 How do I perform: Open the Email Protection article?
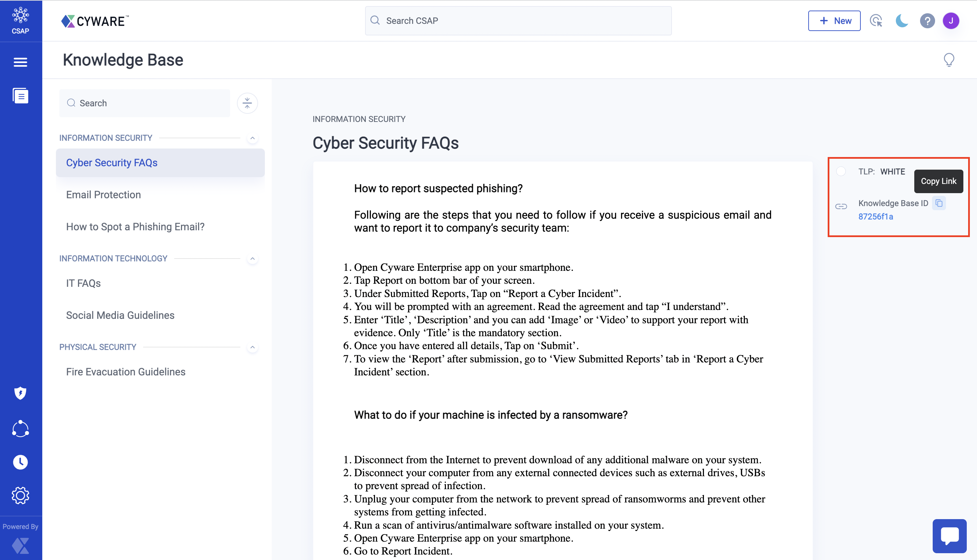point(104,195)
